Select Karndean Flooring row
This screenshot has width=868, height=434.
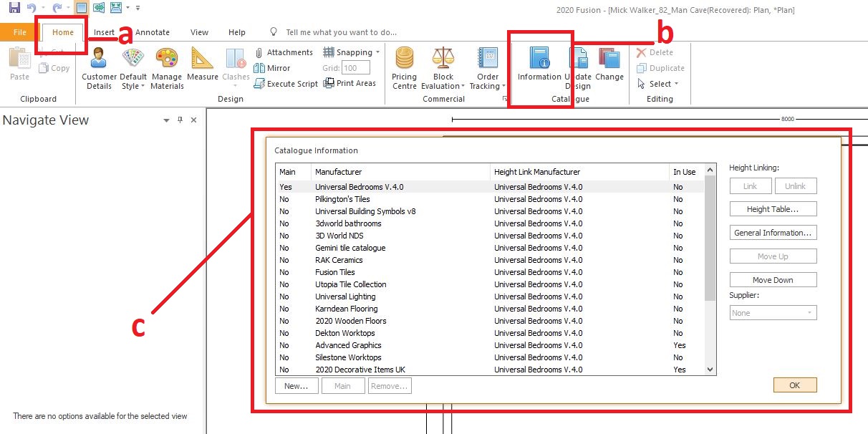click(490, 309)
